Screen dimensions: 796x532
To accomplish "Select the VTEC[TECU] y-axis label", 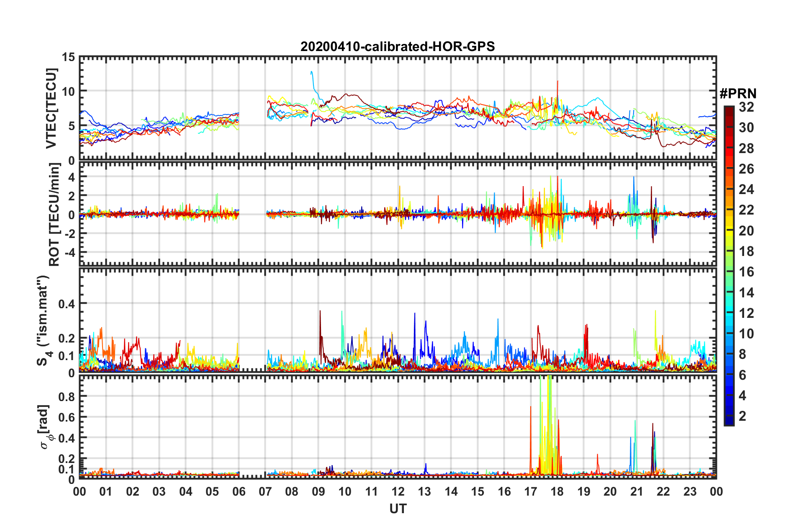I will pos(51,109).
